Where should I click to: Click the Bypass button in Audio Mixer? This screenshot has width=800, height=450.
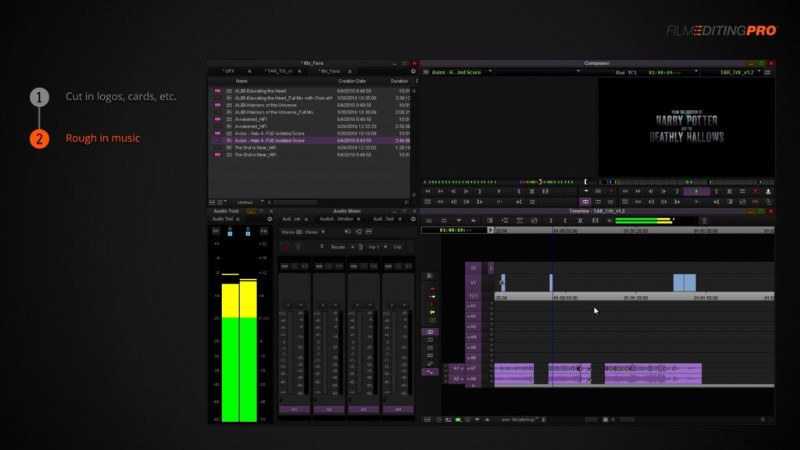click(x=338, y=247)
